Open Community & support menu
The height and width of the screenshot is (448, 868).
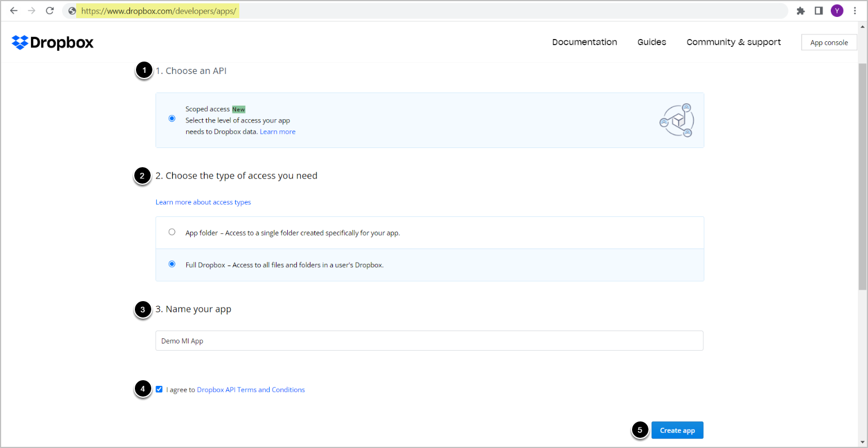pyautogui.click(x=733, y=42)
